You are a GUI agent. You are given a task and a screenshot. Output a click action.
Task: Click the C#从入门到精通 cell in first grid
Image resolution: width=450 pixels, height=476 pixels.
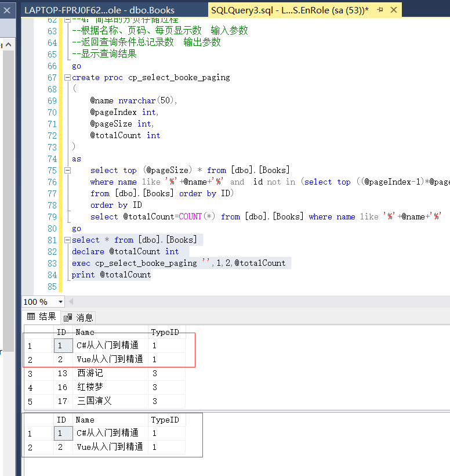[x=110, y=345]
